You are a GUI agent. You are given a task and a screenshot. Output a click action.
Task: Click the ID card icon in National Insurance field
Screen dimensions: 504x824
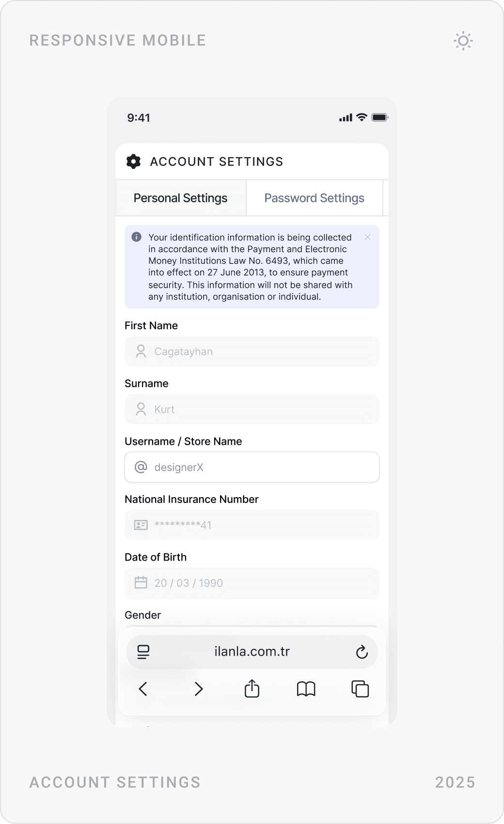coord(141,525)
